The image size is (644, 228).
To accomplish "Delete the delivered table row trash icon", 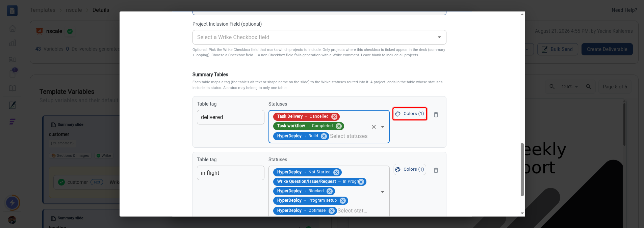I will 436,115.
